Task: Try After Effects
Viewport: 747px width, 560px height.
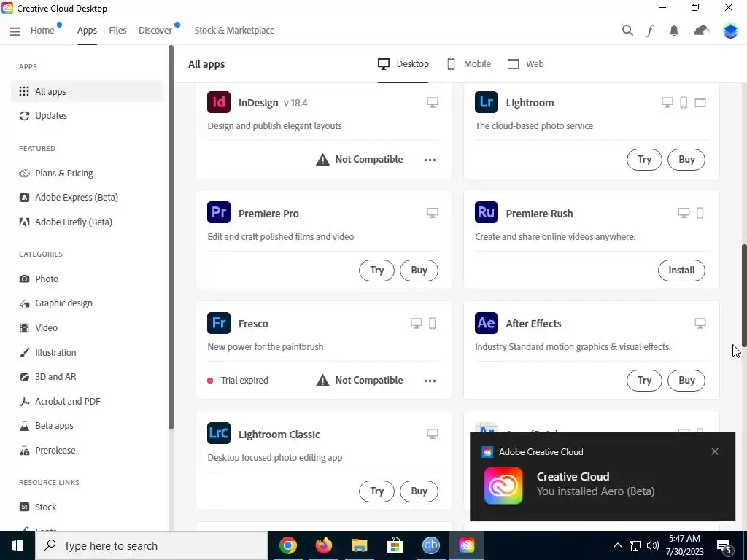Action: (644, 381)
